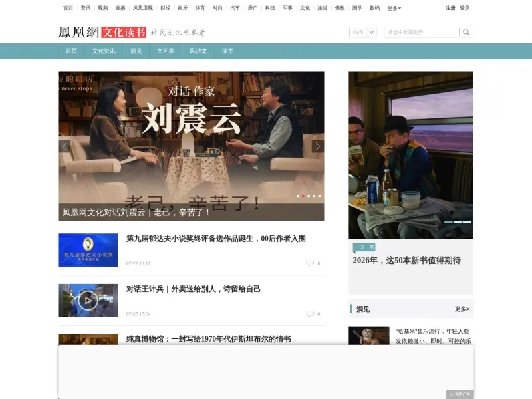Image resolution: width=532 pixels, height=399 pixels.
Task: Open the 文化资讯 tab
Action: [104, 51]
